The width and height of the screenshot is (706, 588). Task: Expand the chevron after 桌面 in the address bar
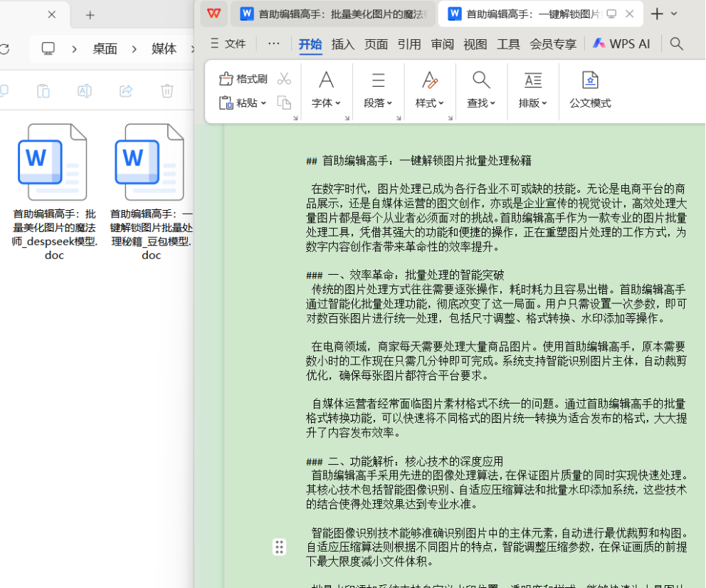135,48
